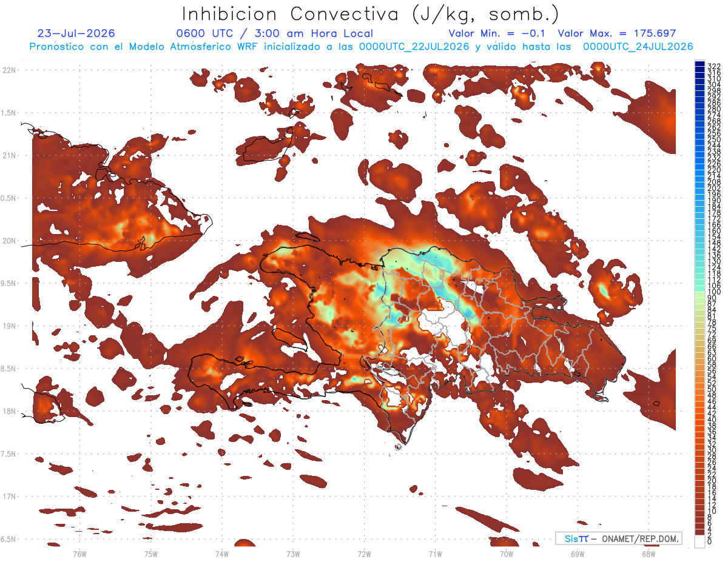Click the "8.5N" latitude label
The width and height of the screenshot is (728, 562).
tap(9, 369)
